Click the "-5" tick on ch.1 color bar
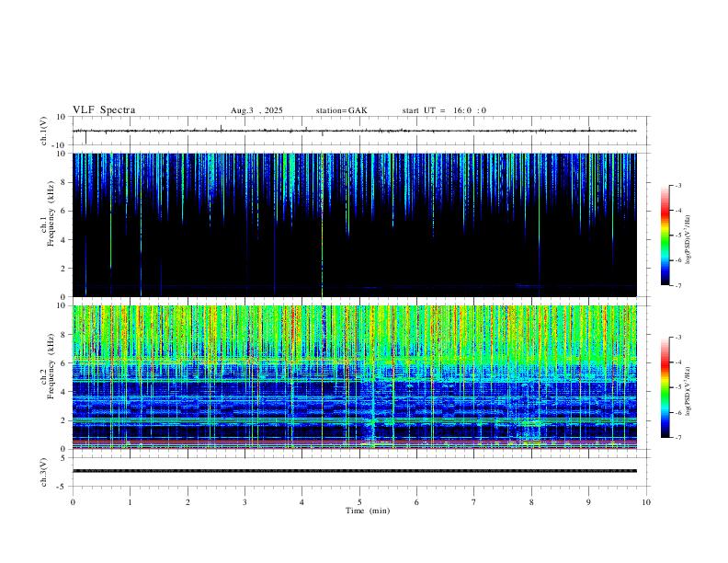 point(677,236)
